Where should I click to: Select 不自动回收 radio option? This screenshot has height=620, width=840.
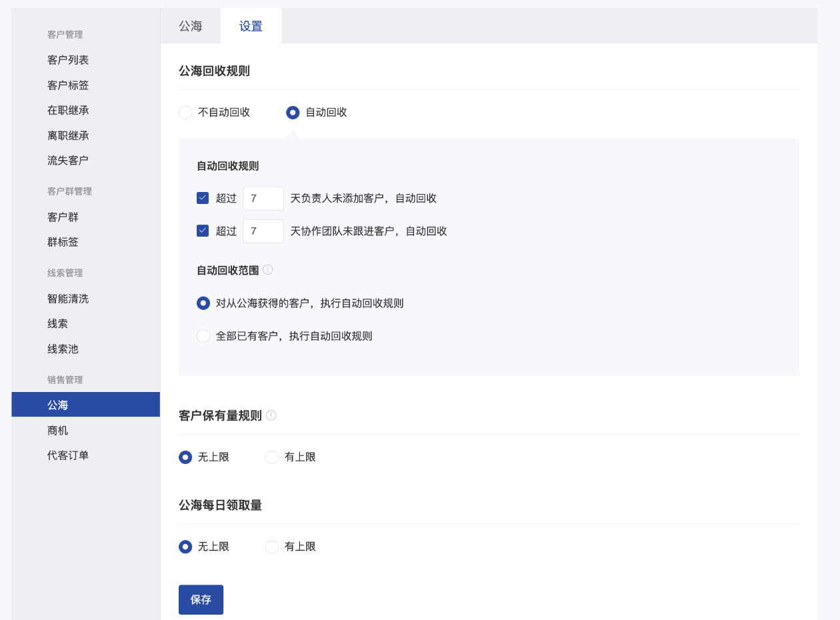click(185, 113)
